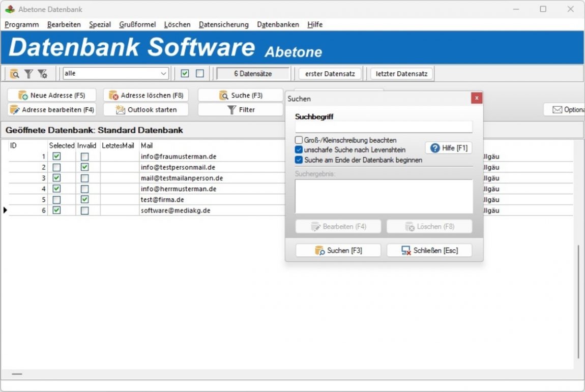This screenshot has height=392, width=585.
Task: Click Adresse löschen (F8) button
Action: point(146,95)
